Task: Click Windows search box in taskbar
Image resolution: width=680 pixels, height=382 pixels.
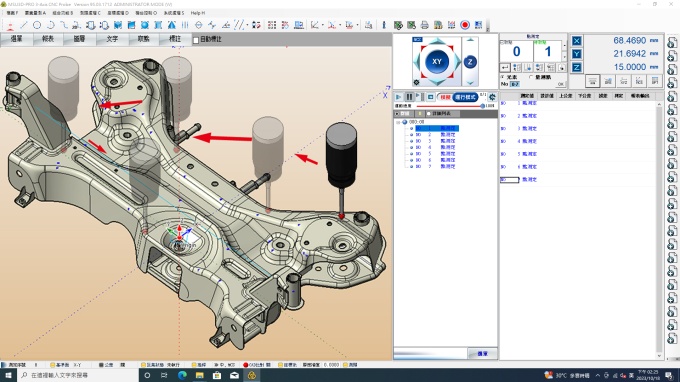Action: point(78,375)
